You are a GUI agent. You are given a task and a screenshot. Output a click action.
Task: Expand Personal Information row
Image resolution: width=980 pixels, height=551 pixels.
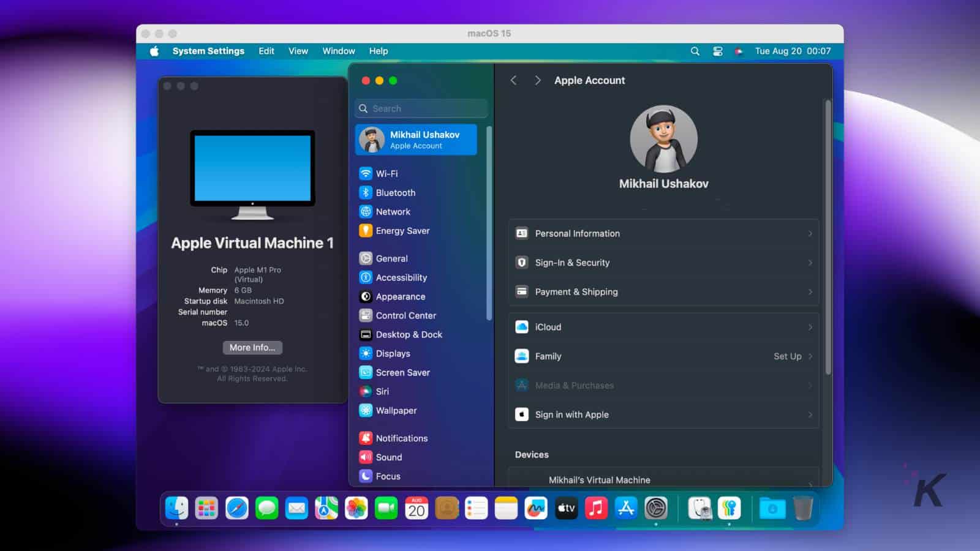(663, 233)
